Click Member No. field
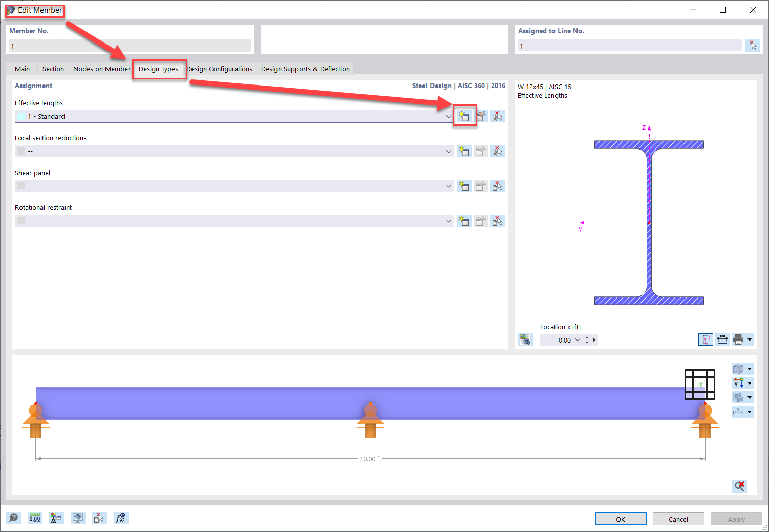769x532 pixels. (130, 46)
